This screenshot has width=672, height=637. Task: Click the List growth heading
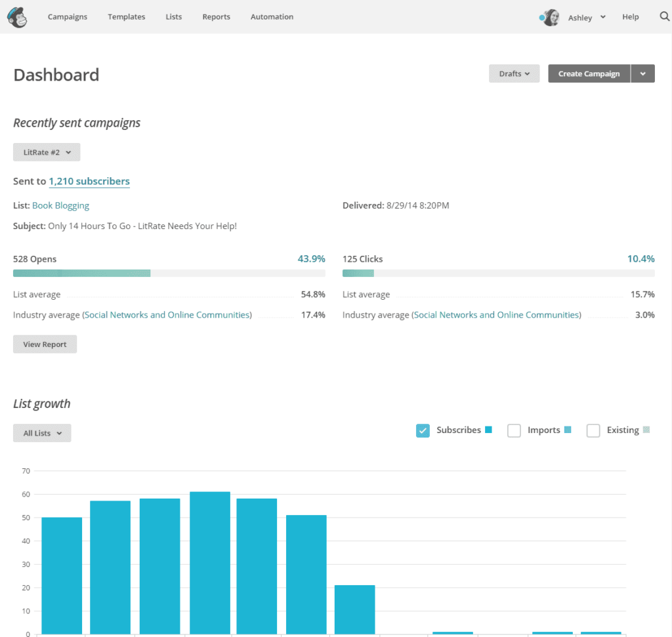(41, 404)
